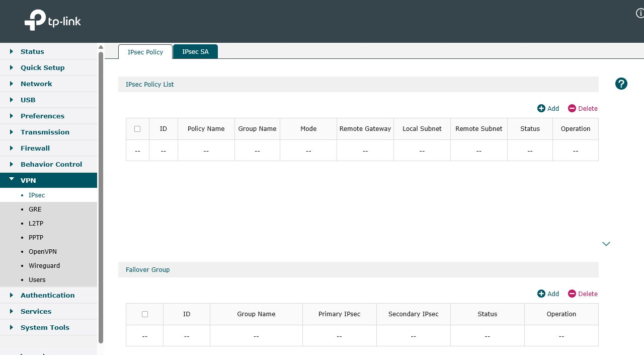The image size is (644, 355).
Task: Expand the Network menu section
Action: pos(48,84)
